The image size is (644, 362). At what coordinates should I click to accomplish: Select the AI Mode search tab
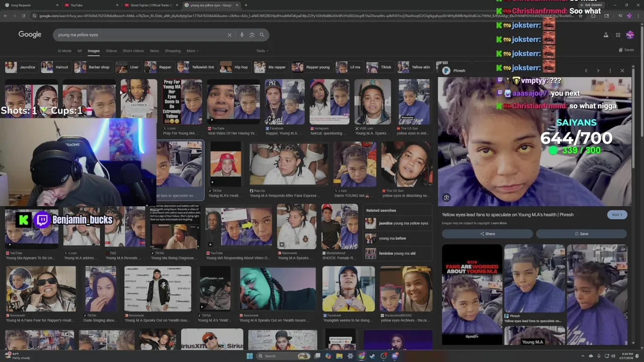coord(64,51)
